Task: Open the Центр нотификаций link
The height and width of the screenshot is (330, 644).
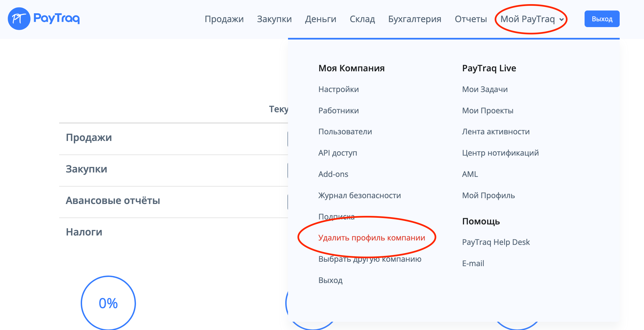Action: 500,153
